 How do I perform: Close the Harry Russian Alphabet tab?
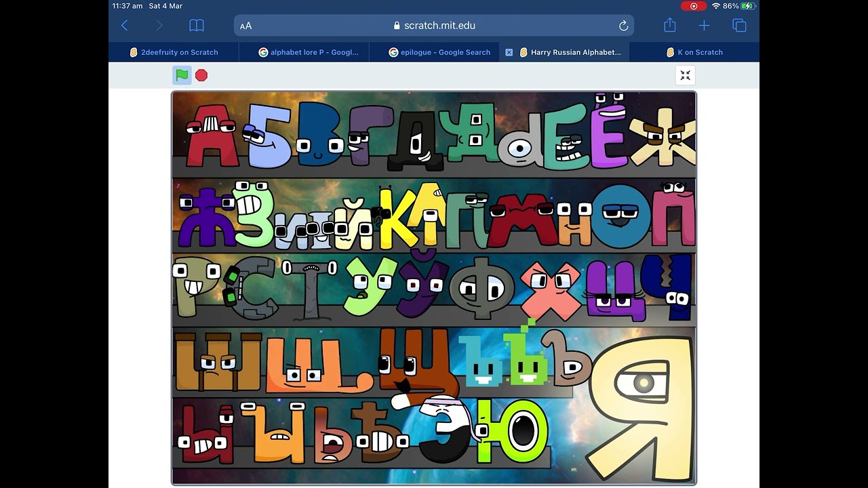[x=509, y=52]
